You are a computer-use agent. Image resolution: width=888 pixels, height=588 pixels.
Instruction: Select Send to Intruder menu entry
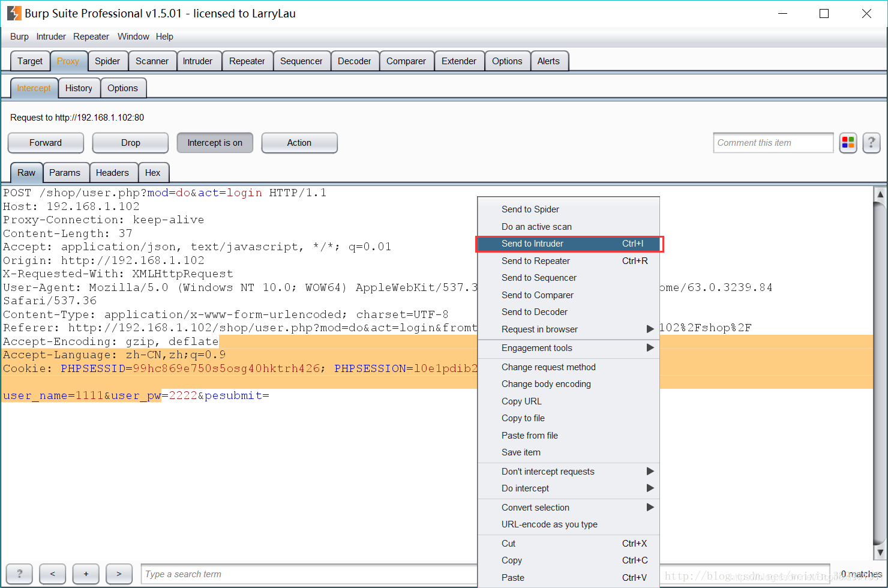coord(569,244)
